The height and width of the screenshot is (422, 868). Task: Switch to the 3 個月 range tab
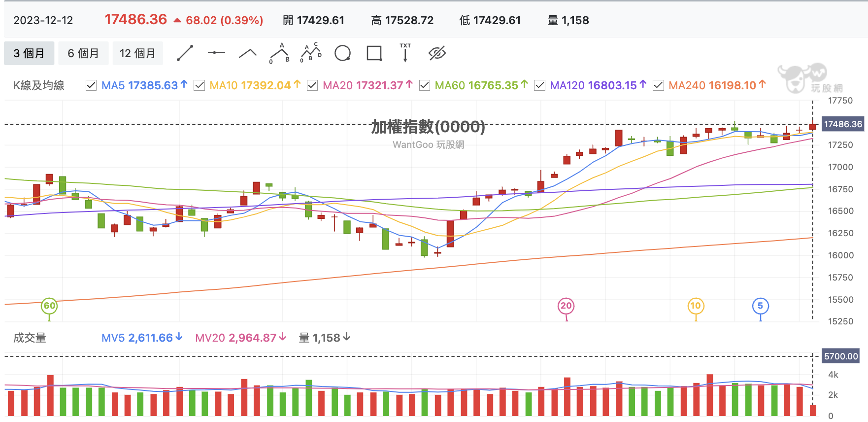click(x=29, y=53)
